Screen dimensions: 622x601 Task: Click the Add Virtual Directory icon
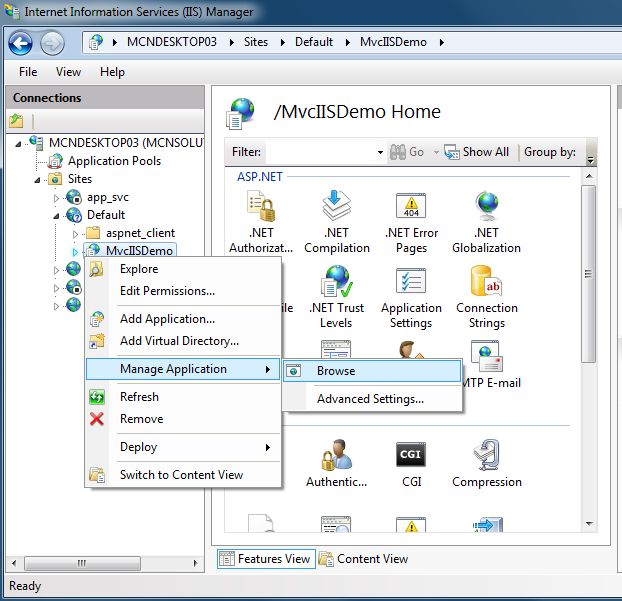point(97,341)
